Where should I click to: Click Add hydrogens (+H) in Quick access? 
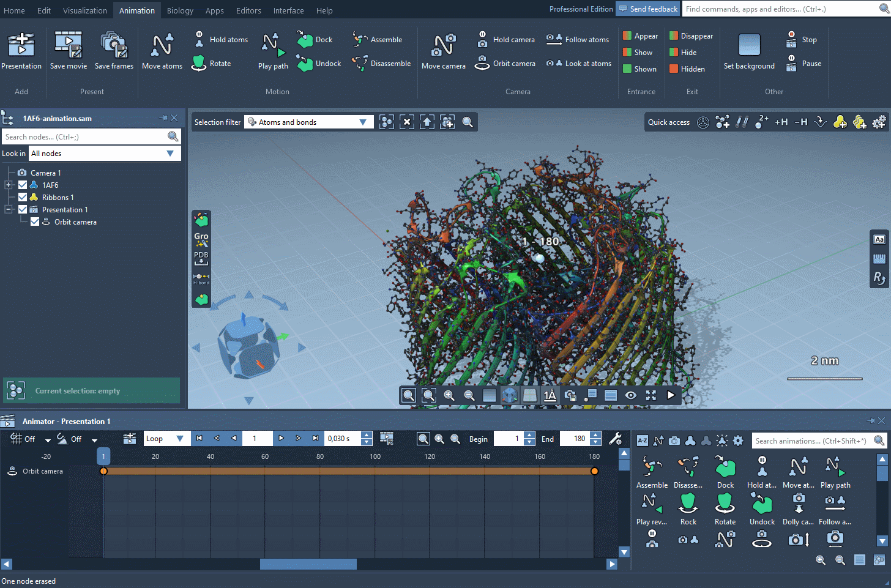pos(781,122)
